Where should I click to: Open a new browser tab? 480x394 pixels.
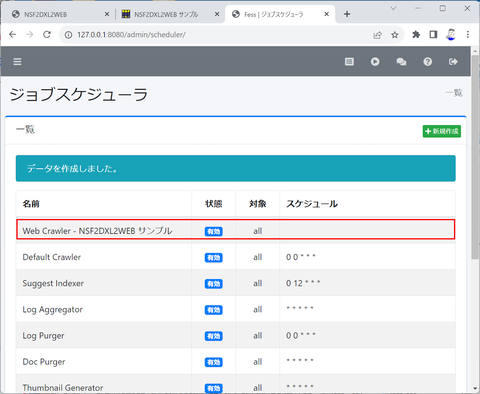347,14
